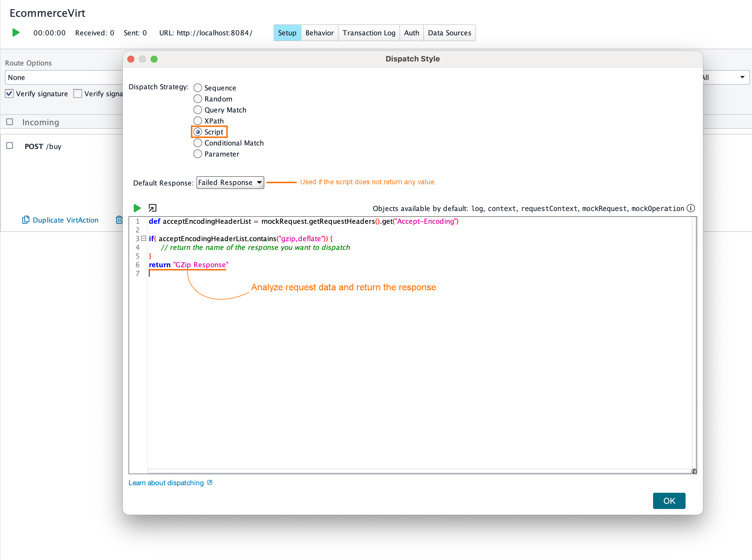The height and width of the screenshot is (560, 752).
Task: Switch to the Transaction Log tab
Action: 369,33
